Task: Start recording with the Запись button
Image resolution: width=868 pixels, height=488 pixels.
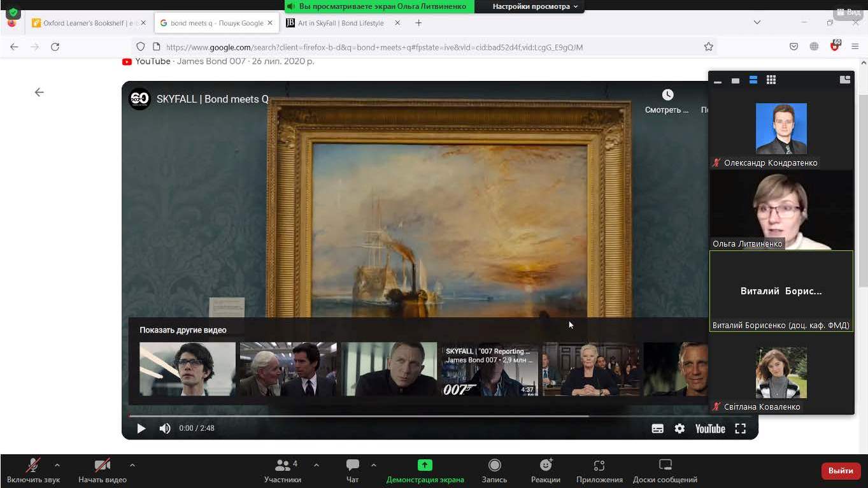Action: pyautogui.click(x=494, y=470)
